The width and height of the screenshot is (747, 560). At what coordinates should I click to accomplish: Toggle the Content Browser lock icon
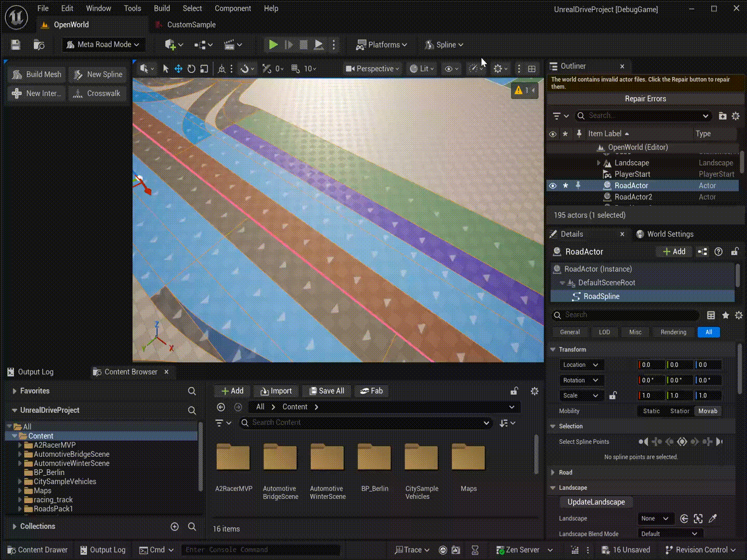coord(514,391)
